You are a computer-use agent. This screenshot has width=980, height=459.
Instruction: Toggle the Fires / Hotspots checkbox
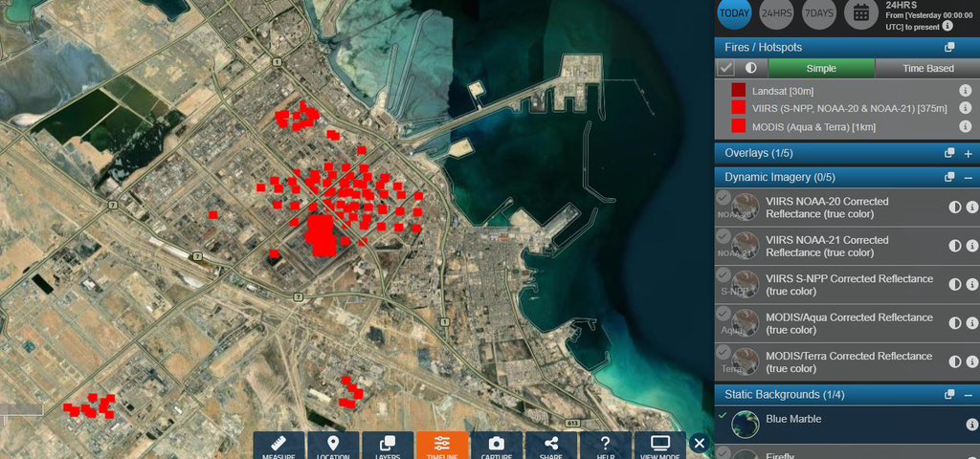(x=725, y=68)
